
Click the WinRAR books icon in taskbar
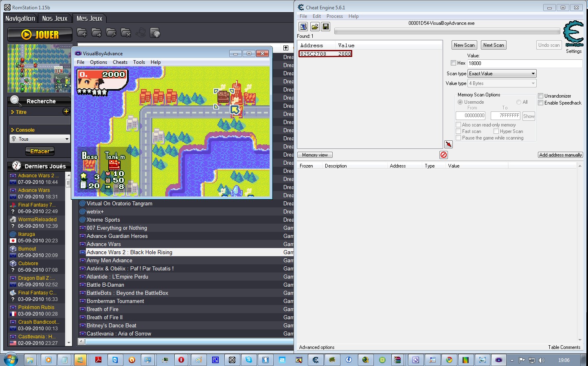tap(397, 360)
